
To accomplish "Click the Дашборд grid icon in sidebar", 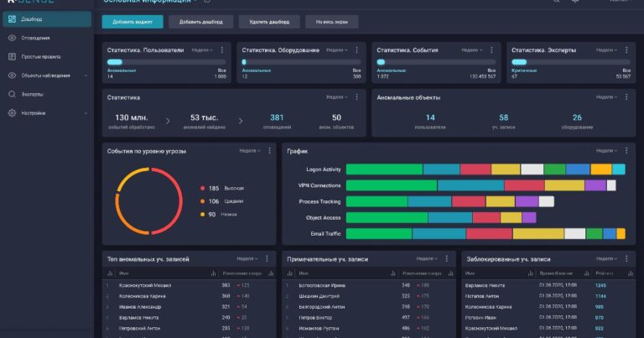I will tap(12, 19).
